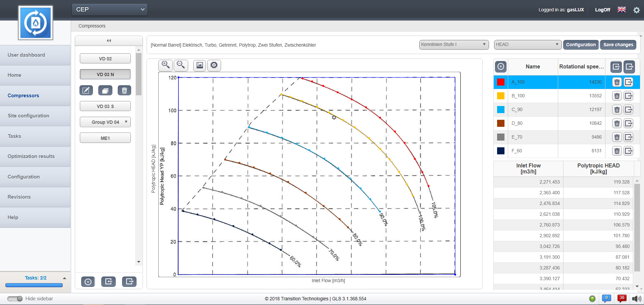The width and height of the screenshot is (644, 305).
Task: Click the chart zoom in magnifier icon
Action: click(166, 65)
